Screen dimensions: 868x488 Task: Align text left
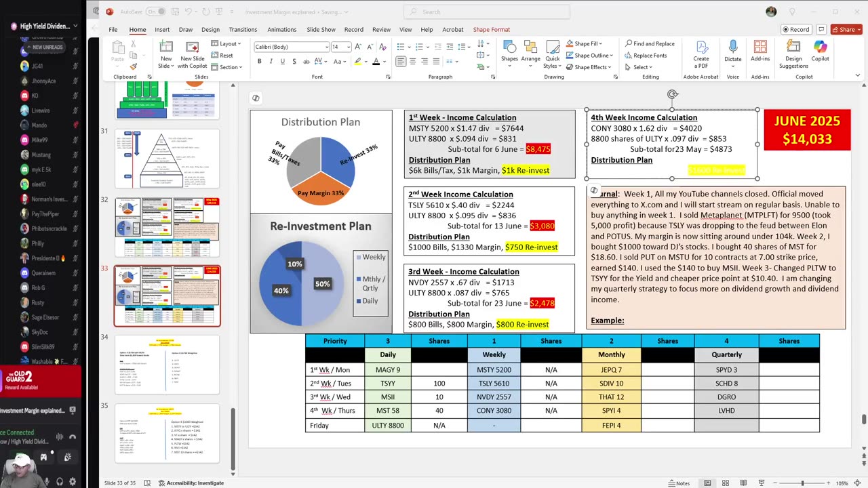click(x=401, y=62)
